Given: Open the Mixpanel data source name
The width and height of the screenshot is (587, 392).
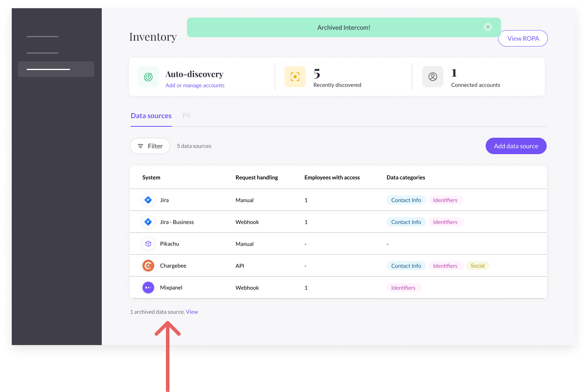Looking at the screenshot, I should (x=171, y=288).
